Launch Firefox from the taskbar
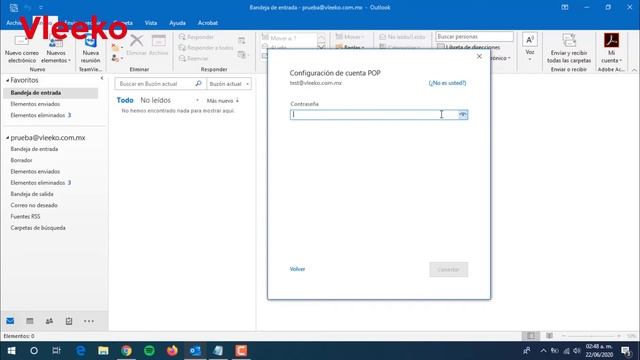Viewport: 640px width, 360px height. (172, 351)
